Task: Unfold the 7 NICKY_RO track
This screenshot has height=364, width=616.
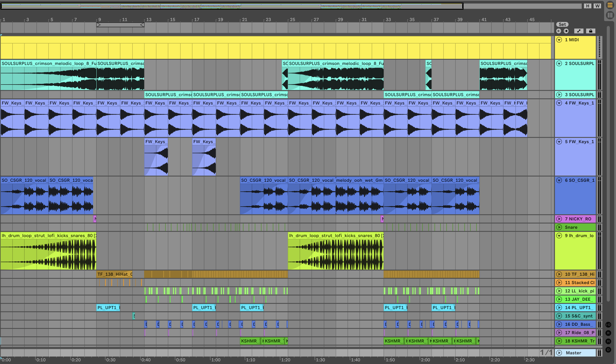Action: 559,219
